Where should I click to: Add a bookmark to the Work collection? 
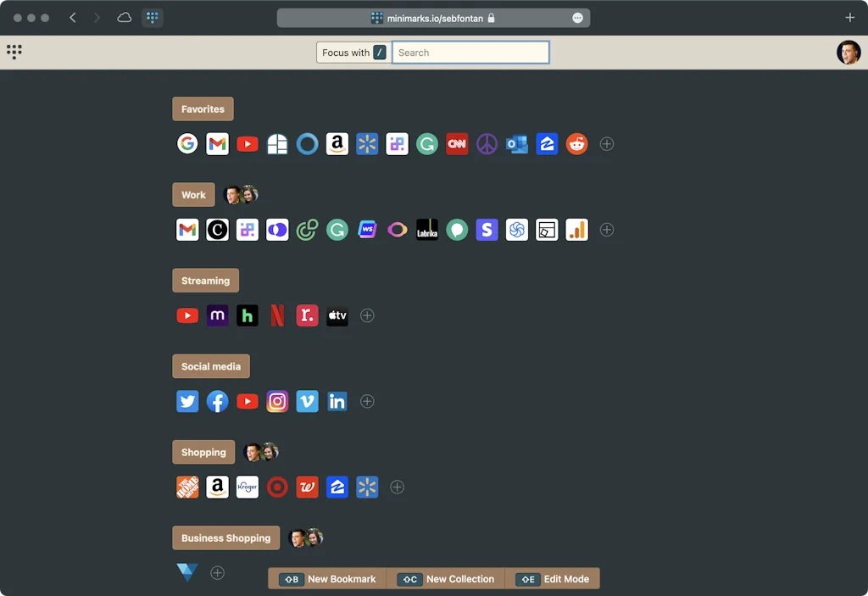[x=607, y=230]
